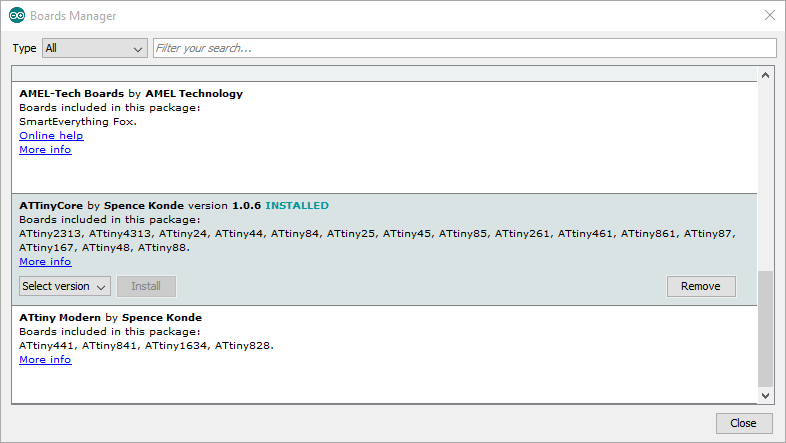Click the Arduino logo icon in title bar
This screenshot has height=443, width=786.
tap(17, 16)
